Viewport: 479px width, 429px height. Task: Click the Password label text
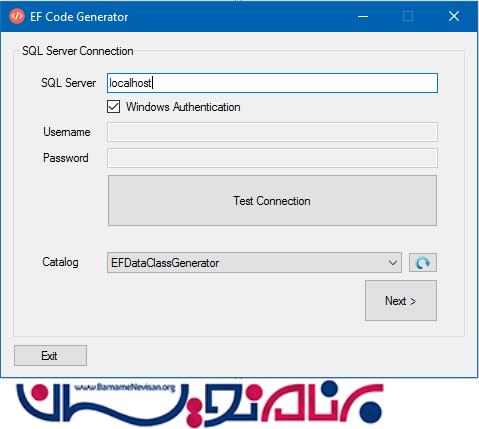[x=66, y=158]
